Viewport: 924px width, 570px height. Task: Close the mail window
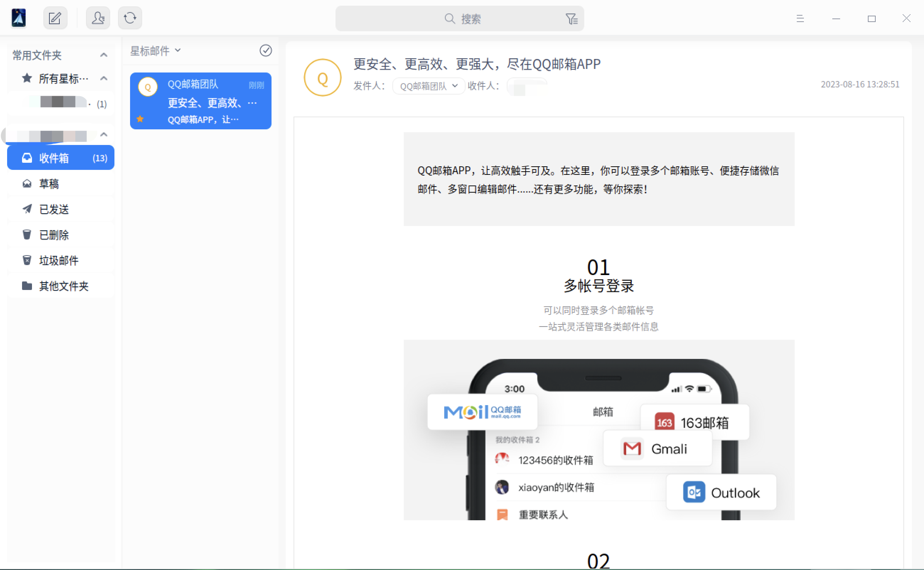point(907,18)
